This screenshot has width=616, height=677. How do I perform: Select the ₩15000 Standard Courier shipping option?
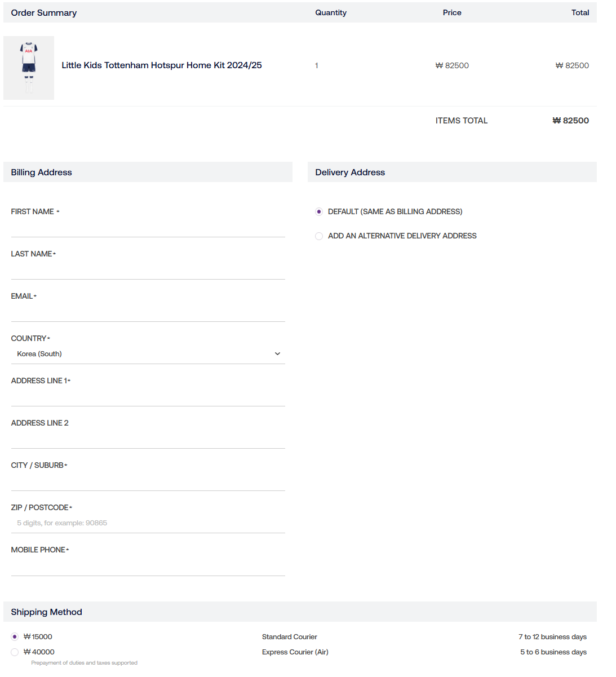(x=15, y=636)
